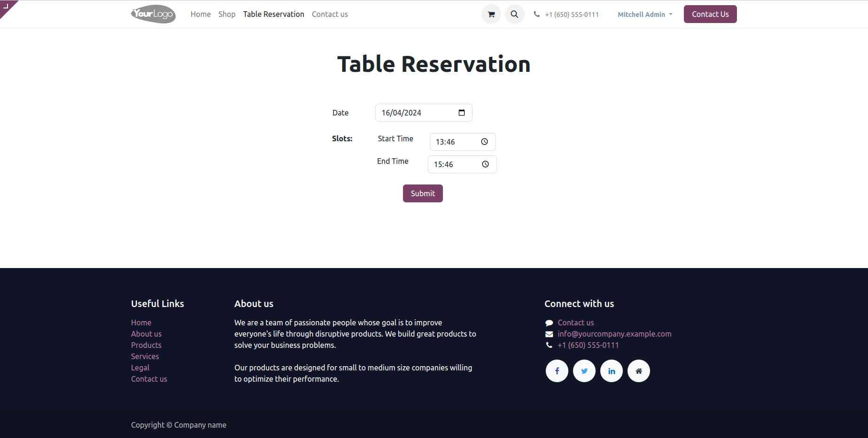
Task: Open the Twitter social icon
Action: click(x=584, y=371)
